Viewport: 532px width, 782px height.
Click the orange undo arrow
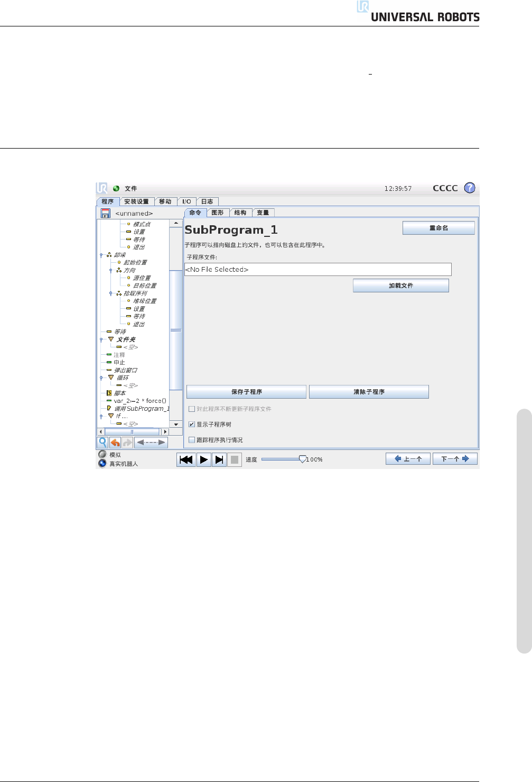click(115, 443)
